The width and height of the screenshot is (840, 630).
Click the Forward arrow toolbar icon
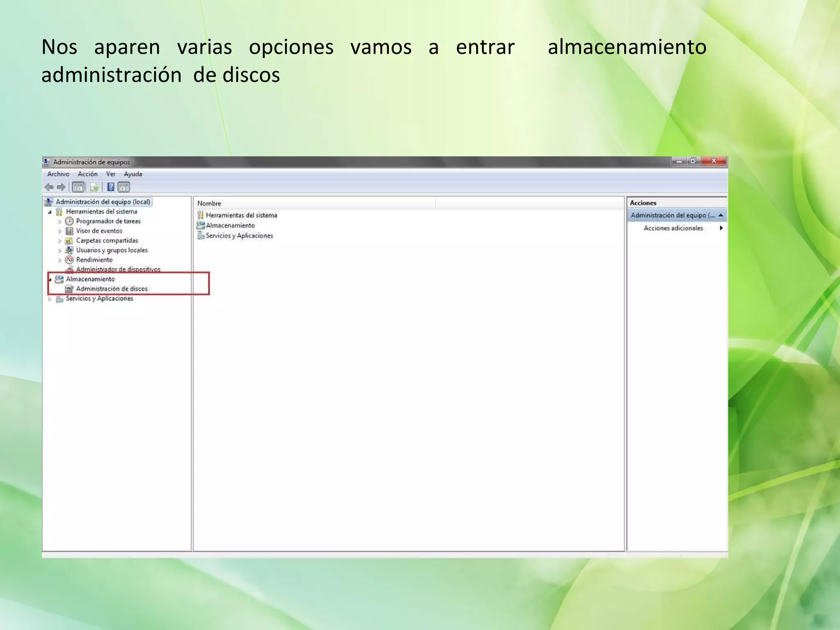click(62, 187)
